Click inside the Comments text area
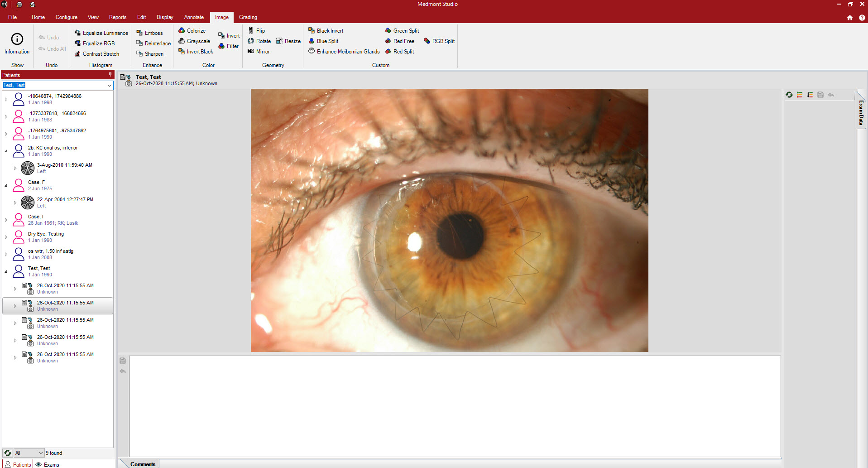The image size is (868, 468). [x=455, y=406]
